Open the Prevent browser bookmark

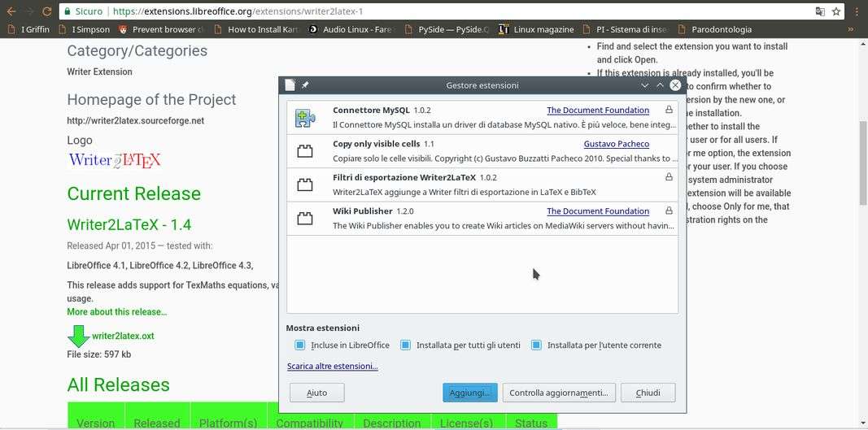tap(161, 29)
